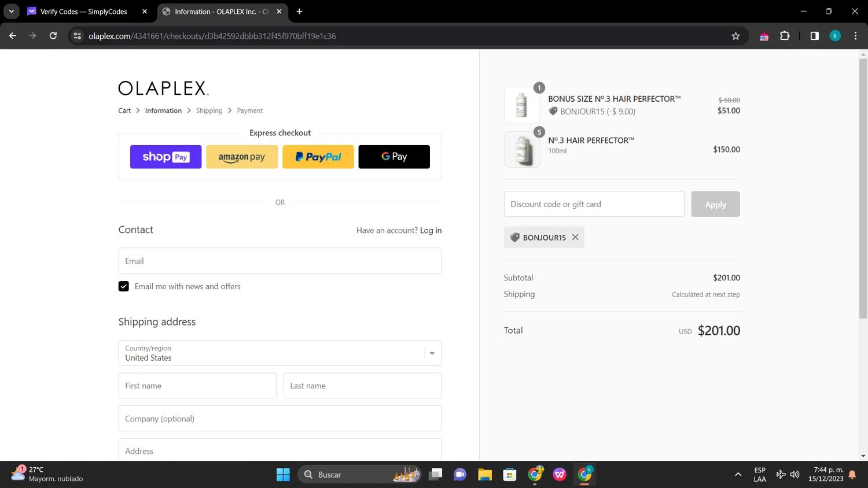Go to Cart breadcrumb
This screenshot has height=488, width=868.
124,110
